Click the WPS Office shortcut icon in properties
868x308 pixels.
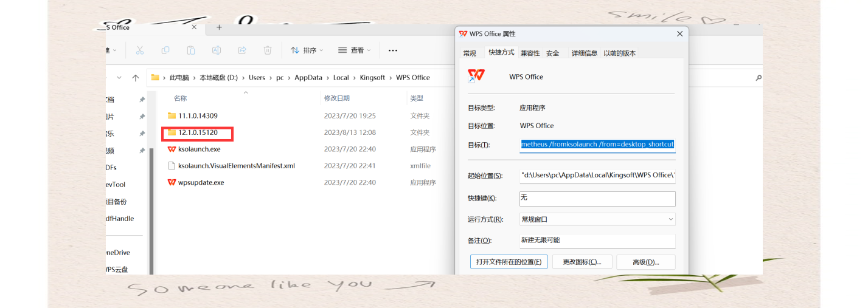476,76
